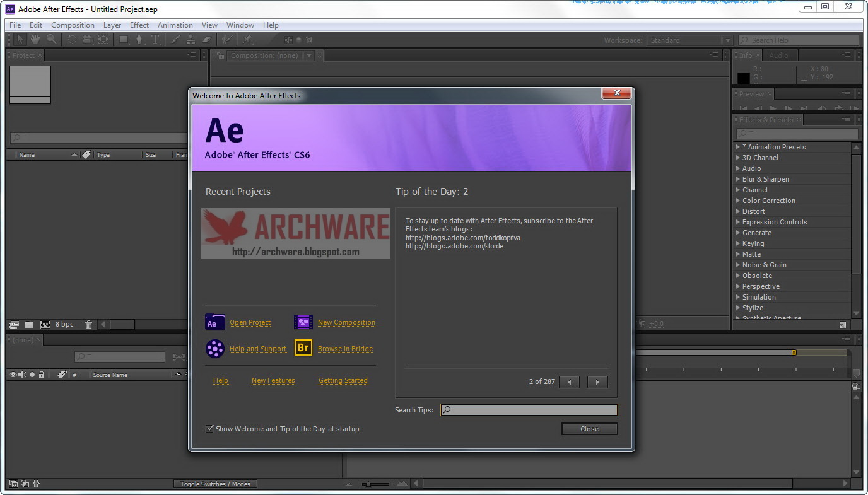Viewport: 868px width, 495px height.
Task: Click the trash icon in Project panel
Action: [x=88, y=325]
